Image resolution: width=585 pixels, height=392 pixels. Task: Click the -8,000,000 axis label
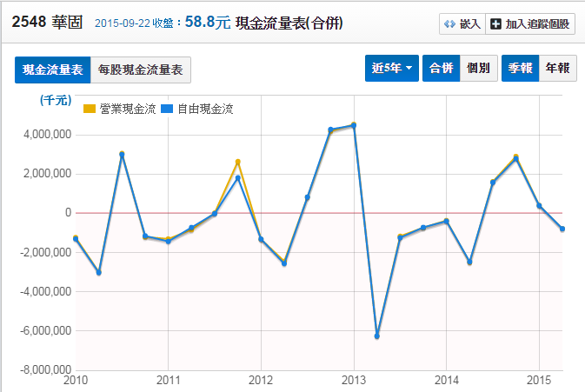(x=45, y=370)
